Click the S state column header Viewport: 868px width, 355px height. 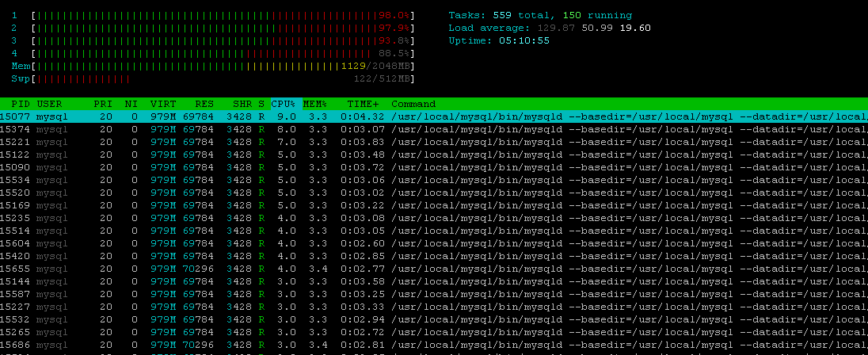coord(261,104)
